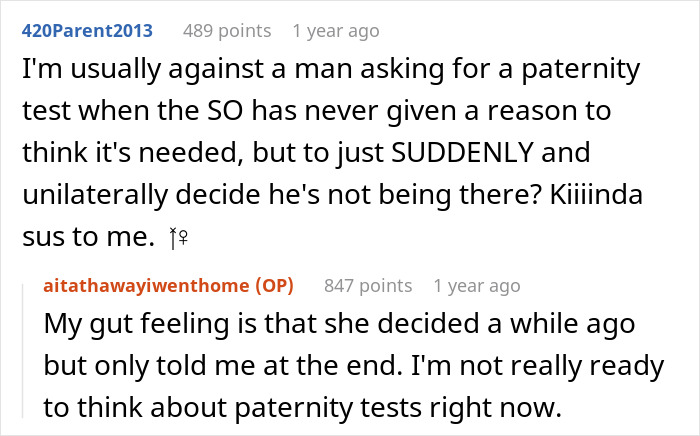This screenshot has height=436, width=700.
Task: Open the aitathawayiwenthome user profile
Action: tap(148, 286)
